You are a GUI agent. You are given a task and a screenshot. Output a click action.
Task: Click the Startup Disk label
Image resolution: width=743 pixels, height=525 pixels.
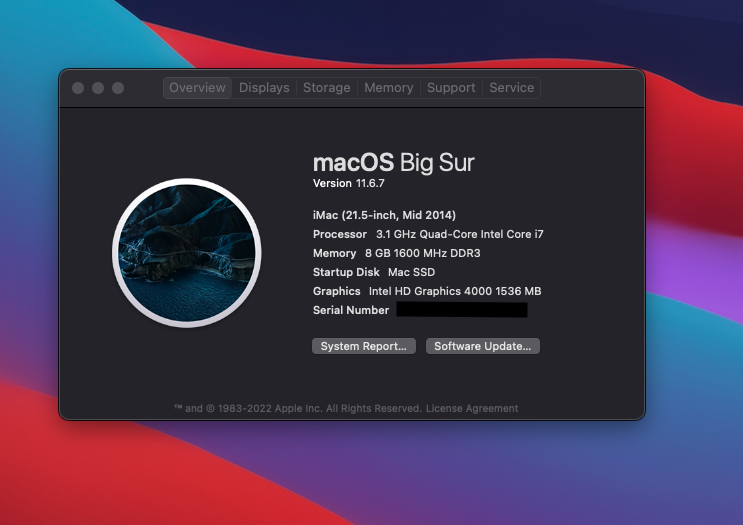[346, 272]
